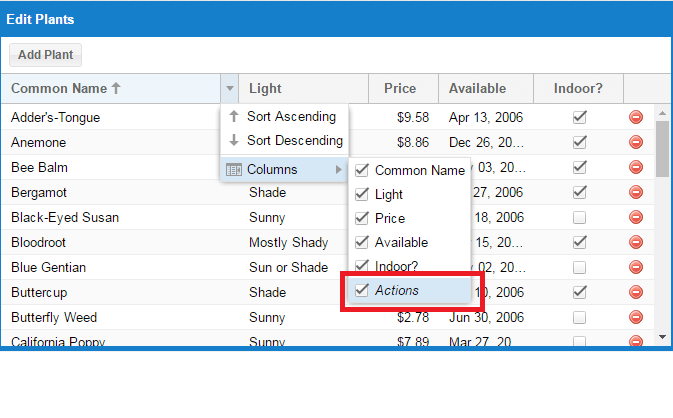Click the Apr 13, 2006 date cell
673x418 pixels.
coord(486,117)
